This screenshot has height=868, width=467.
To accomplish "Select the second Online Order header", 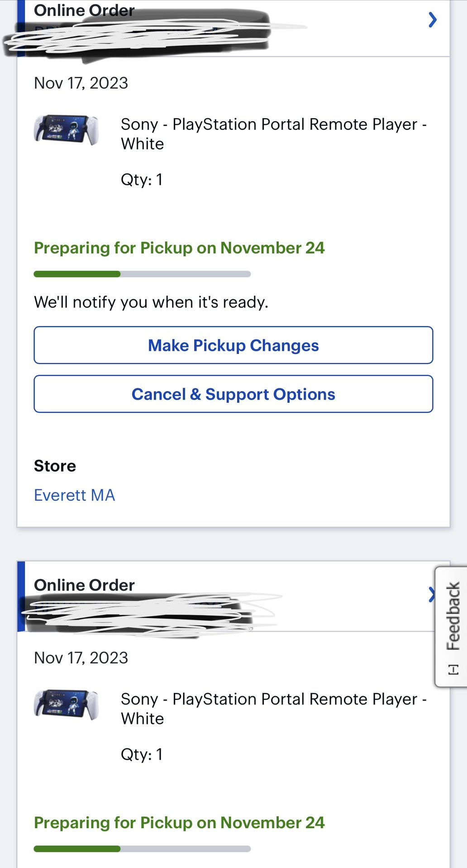I will (85, 585).
